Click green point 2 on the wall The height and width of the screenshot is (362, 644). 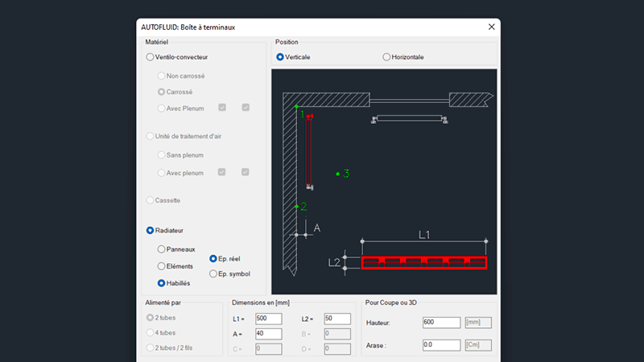[x=296, y=207]
